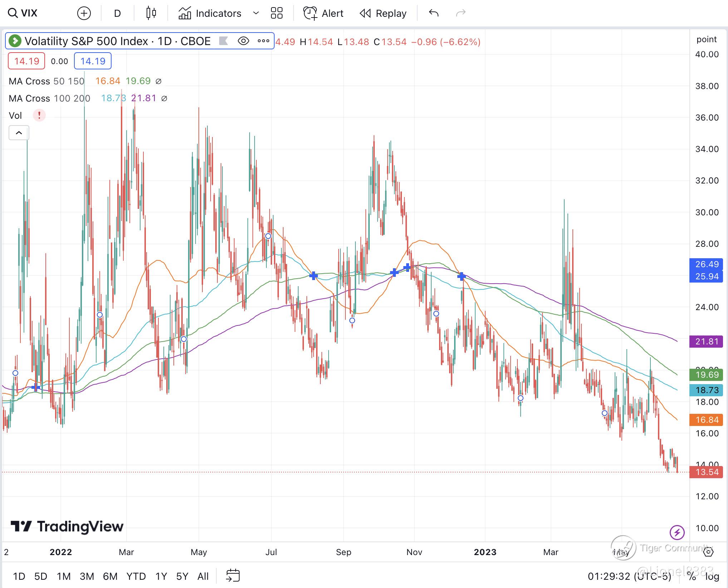The height and width of the screenshot is (588, 728).
Task: Toggle visibility eye for Volatility S&P 500
Action: tap(244, 41)
